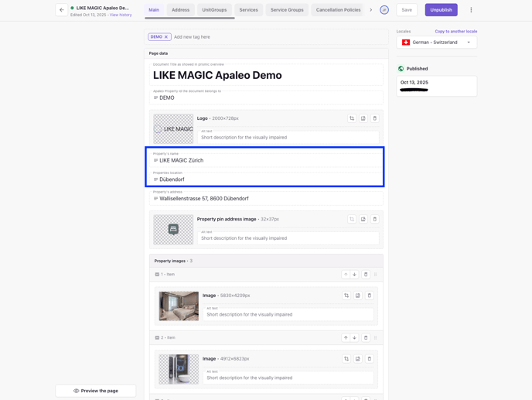The image size is (532, 400).
Task: Collapse the 1 - Item section header
Action: 165,275
